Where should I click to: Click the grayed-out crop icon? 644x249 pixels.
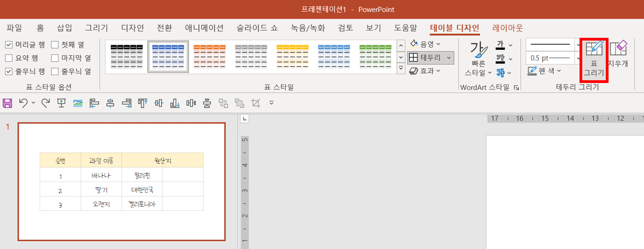click(256, 103)
